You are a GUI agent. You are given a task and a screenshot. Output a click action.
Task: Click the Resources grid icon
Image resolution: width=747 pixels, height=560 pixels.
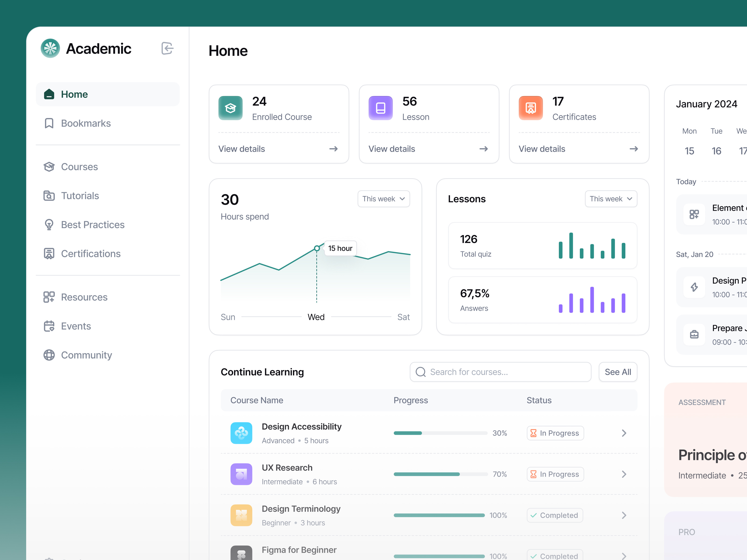(49, 297)
